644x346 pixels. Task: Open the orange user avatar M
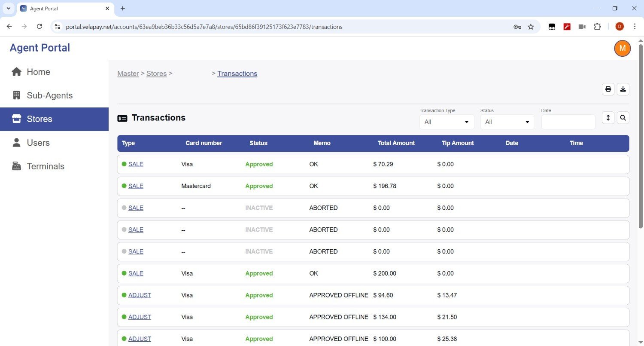(x=622, y=48)
